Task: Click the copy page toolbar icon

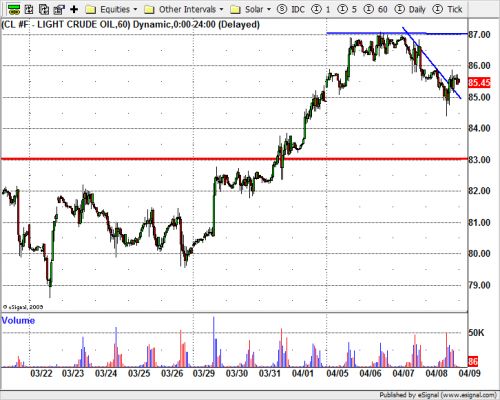Action: pos(44,9)
